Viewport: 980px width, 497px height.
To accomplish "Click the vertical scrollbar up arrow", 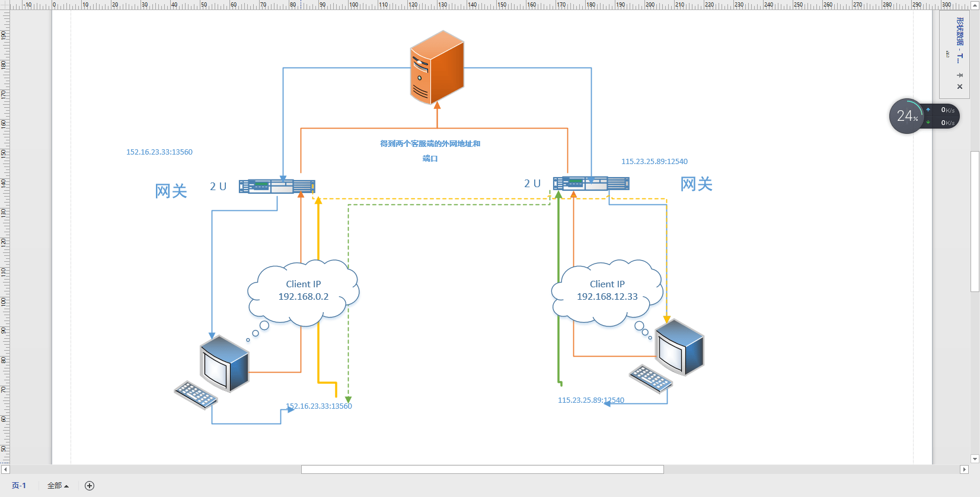I will [x=975, y=5].
